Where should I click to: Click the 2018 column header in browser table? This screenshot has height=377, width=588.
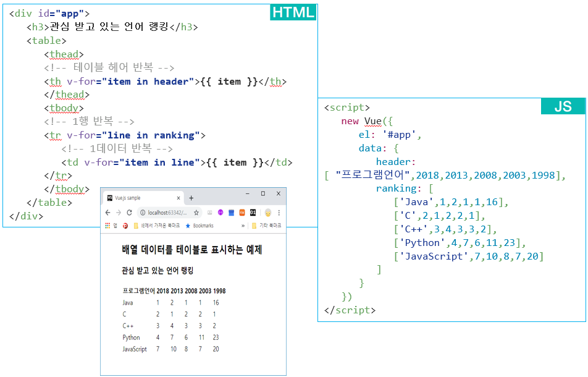(x=163, y=290)
